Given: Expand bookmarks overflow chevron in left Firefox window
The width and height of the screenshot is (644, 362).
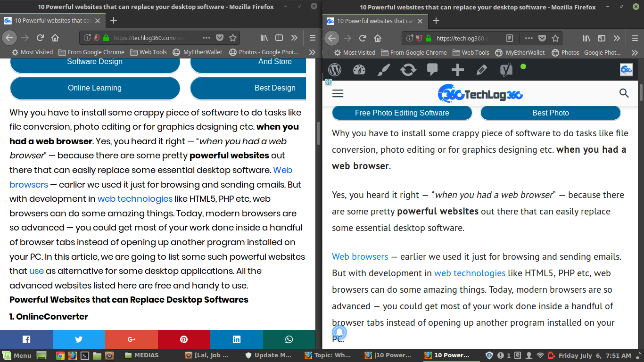Looking at the screenshot, I should point(312,52).
